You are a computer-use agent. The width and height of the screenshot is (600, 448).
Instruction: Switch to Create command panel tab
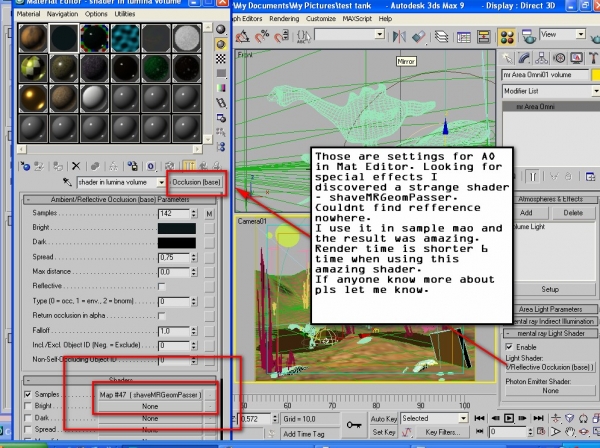[x=507, y=58]
